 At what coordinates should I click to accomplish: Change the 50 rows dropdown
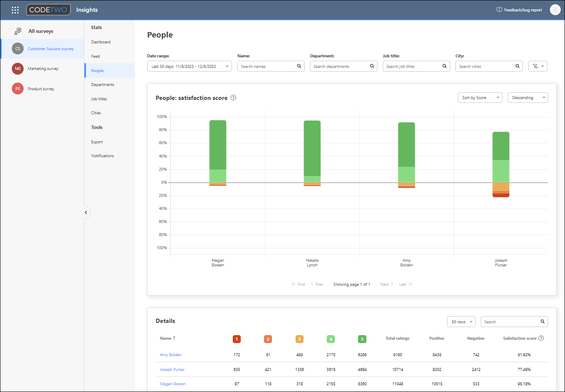click(x=461, y=322)
